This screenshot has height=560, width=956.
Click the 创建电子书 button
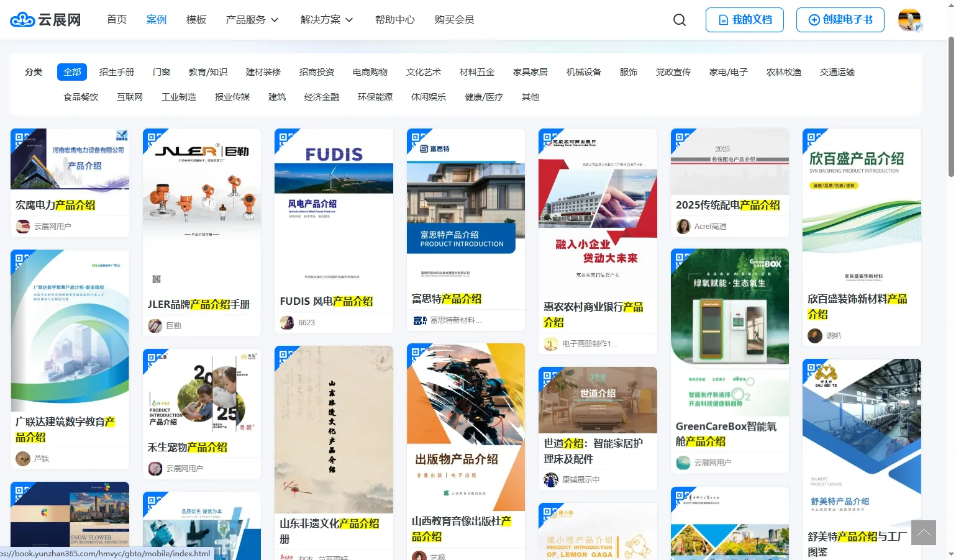(840, 20)
